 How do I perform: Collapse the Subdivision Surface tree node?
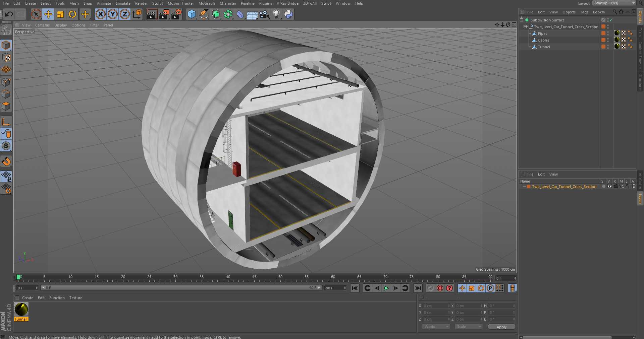coord(522,20)
